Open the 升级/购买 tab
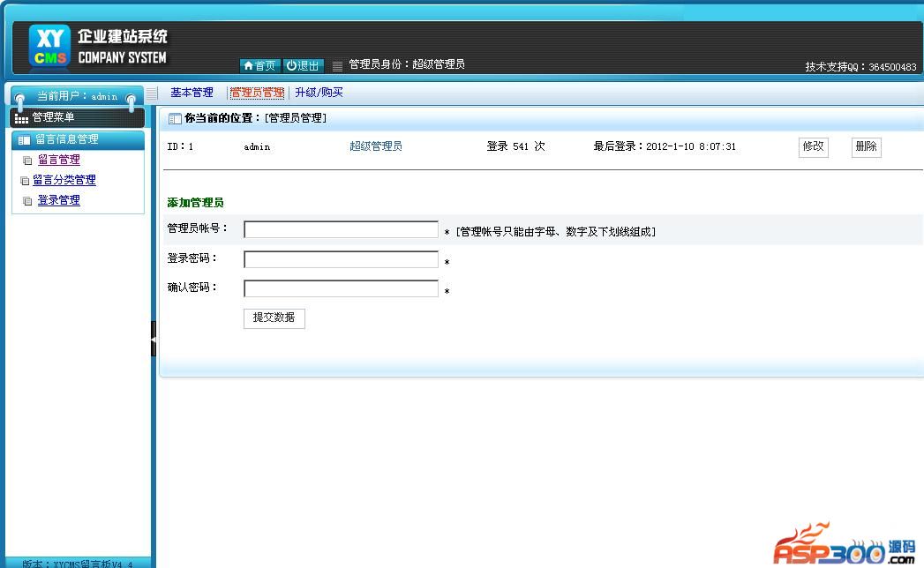924x568 pixels. tap(319, 93)
